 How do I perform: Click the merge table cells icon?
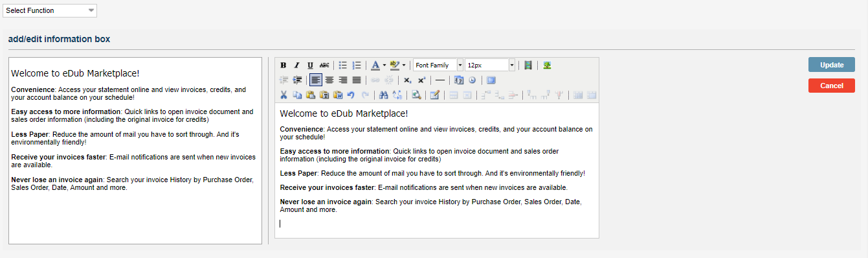point(592,95)
